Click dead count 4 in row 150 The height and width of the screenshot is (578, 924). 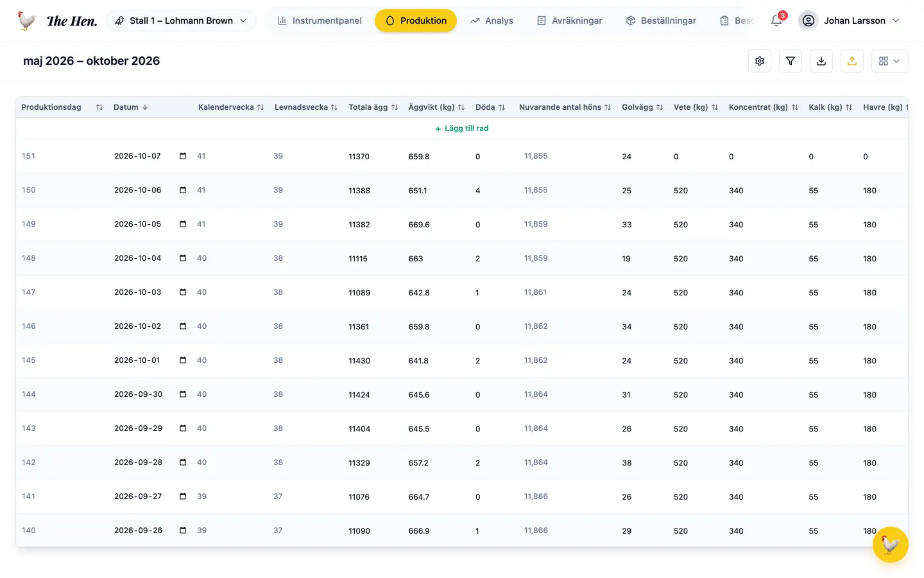pos(478,191)
